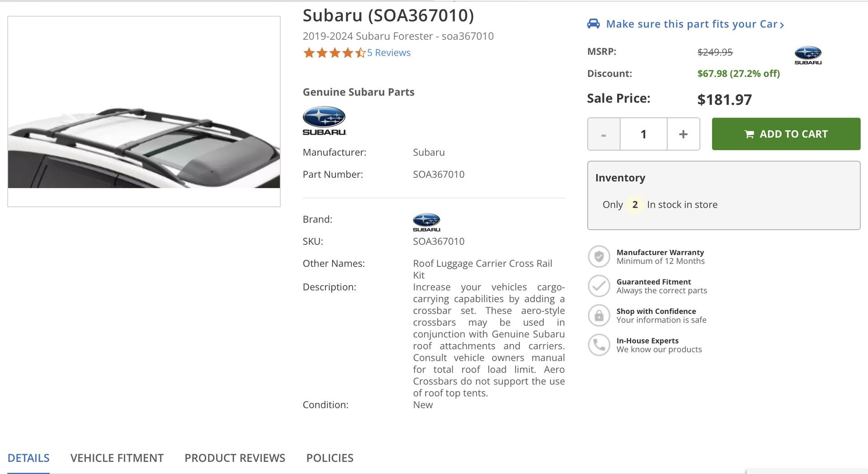Click the Shop with Confidence lock icon
This screenshot has height=474, width=868.
[599, 315]
